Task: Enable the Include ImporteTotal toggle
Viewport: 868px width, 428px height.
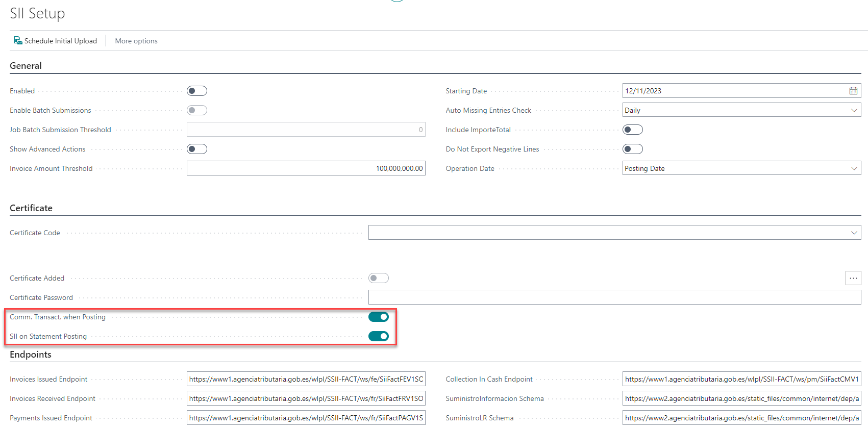Action: 632,130
